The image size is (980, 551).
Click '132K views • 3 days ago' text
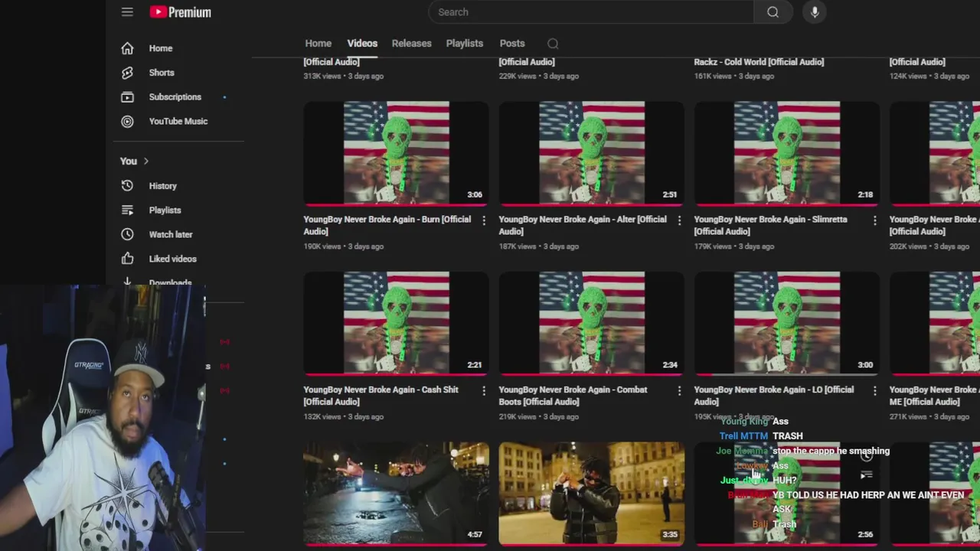pos(343,417)
